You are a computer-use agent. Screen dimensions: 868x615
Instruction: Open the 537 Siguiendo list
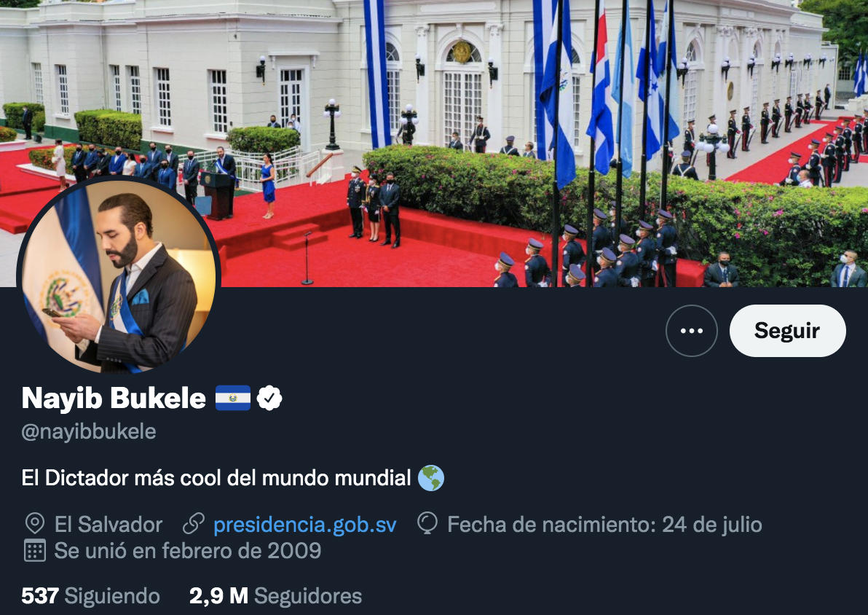click(91, 596)
